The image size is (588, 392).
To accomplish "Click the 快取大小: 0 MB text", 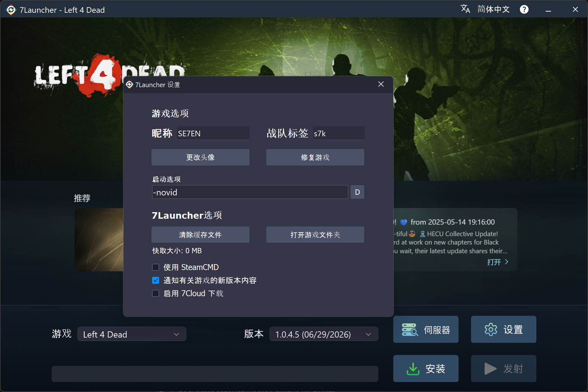I will pyautogui.click(x=177, y=251).
